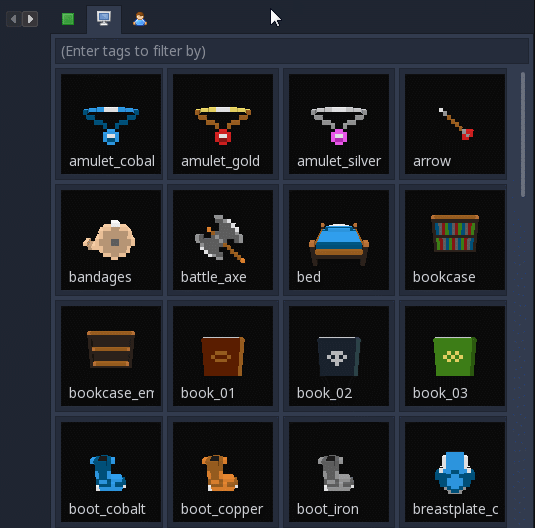The height and width of the screenshot is (528, 535).
Task: Choose the boot_iron gray boot
Action: [339, 472]
